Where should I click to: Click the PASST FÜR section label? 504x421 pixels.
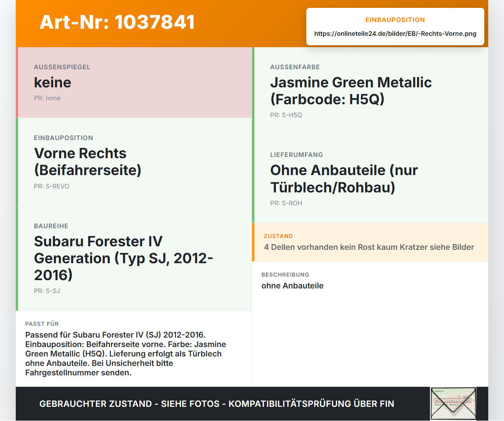(x=42, y=324)
